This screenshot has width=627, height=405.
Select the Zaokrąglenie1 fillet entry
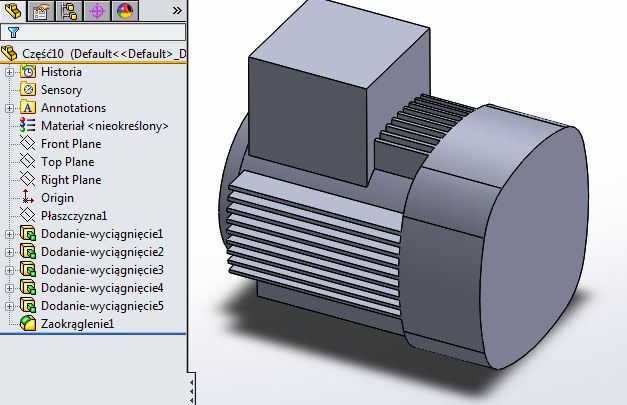(77, 324)
